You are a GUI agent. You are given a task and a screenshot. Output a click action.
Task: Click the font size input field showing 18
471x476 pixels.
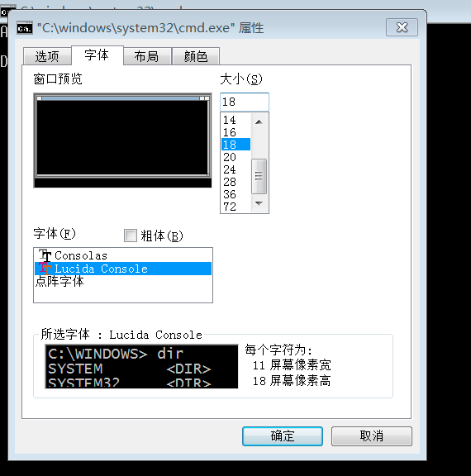pyautogui.click(x=245, y=102)
